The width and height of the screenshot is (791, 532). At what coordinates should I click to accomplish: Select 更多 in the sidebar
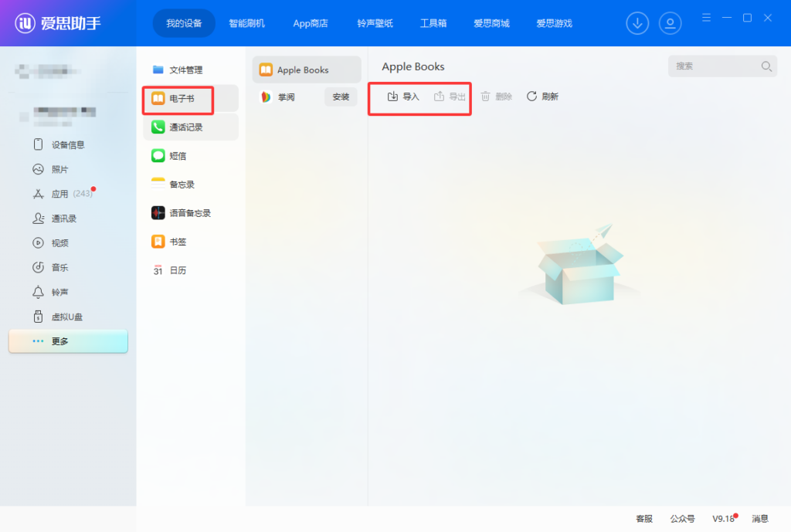pyautogui.click(x=68, y=341)
